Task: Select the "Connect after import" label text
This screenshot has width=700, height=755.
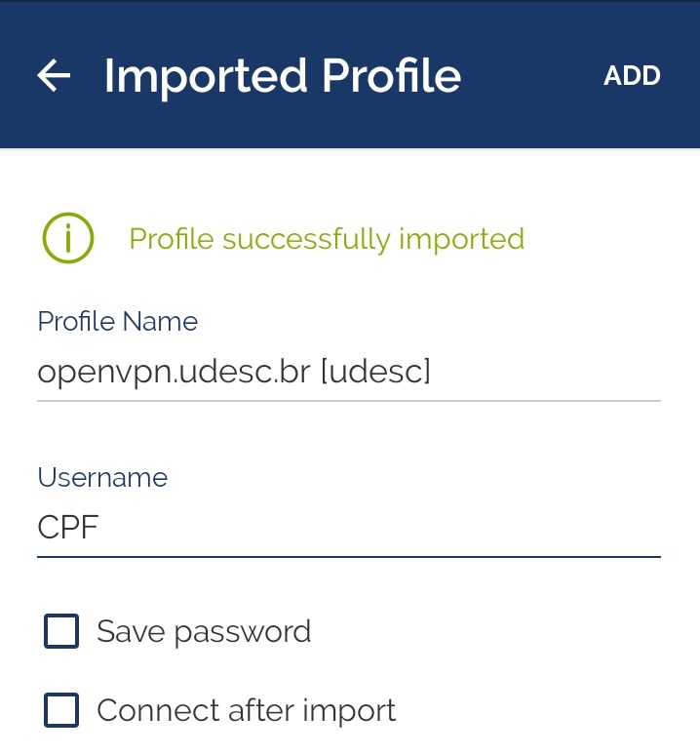Action: pos(246,710)
